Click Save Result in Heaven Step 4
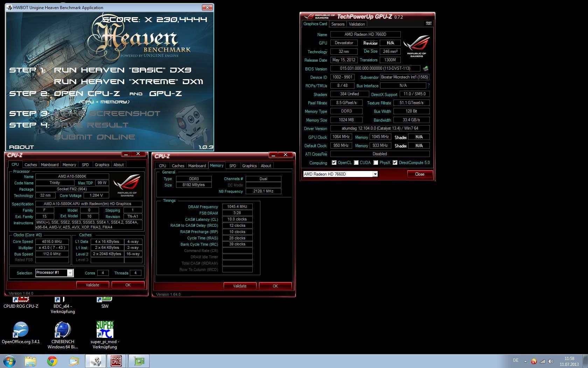 tap(91, 125)
